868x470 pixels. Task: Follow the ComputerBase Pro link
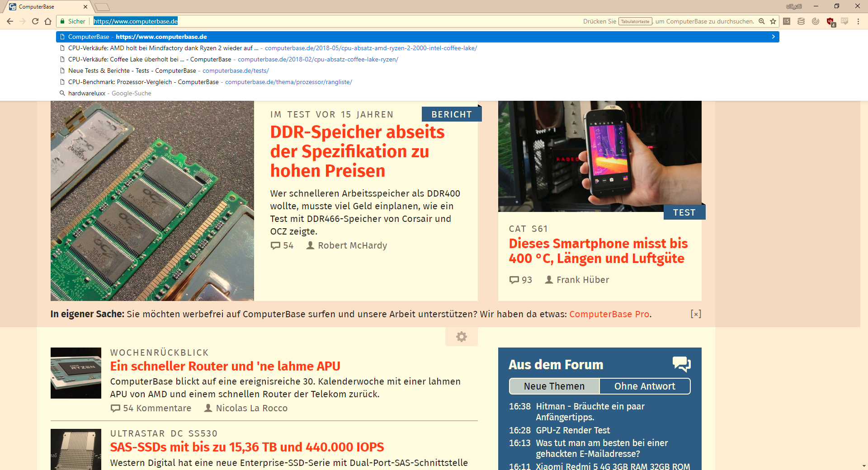pyautogui.click(x=609, y=314)
